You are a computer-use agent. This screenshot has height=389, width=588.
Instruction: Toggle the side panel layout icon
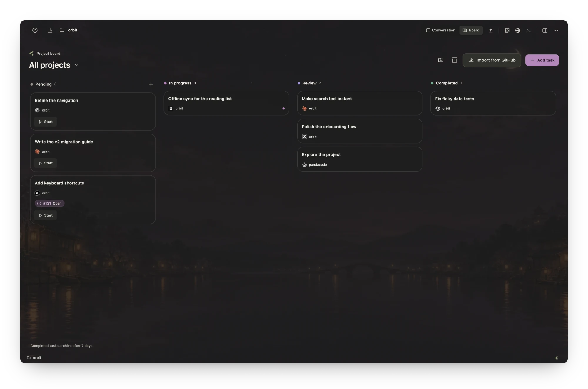(x=545, y=30)
